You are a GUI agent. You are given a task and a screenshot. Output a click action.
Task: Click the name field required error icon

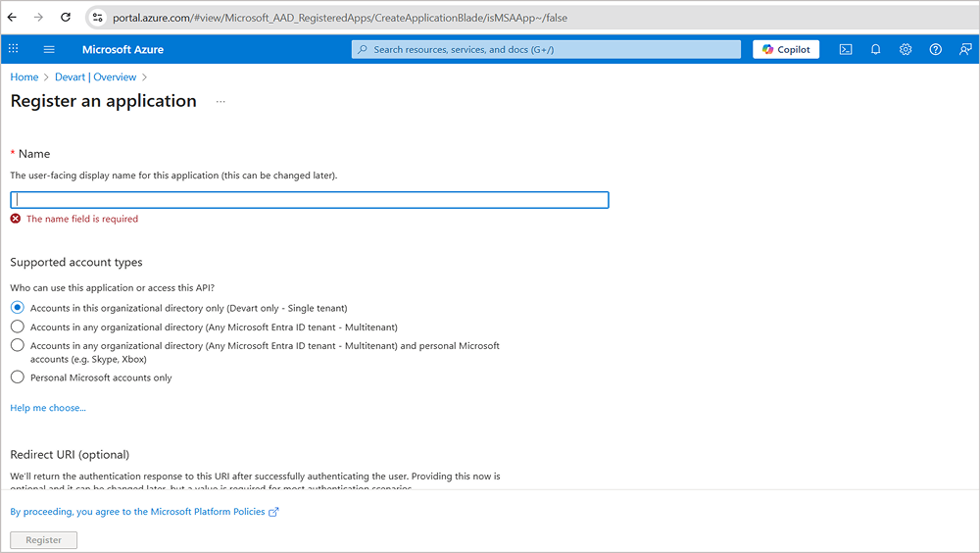pyautogui.click(x=16, y=219)
